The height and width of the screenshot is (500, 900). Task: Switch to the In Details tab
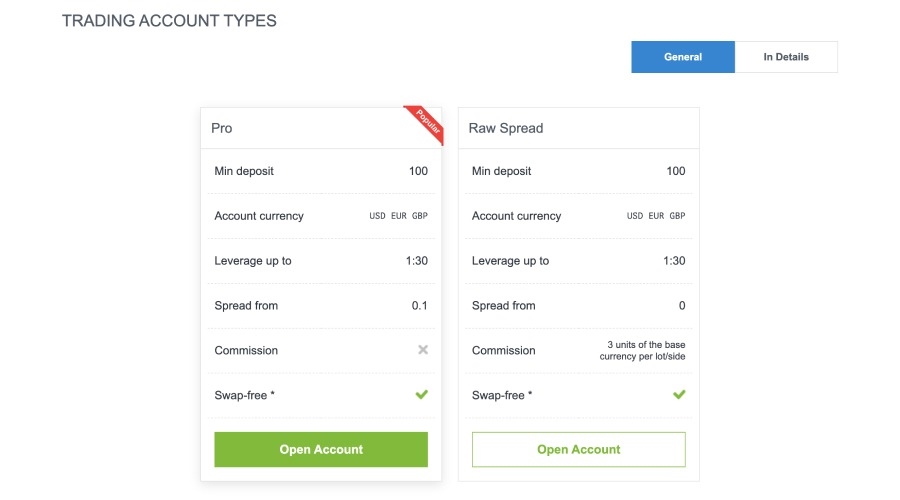pyautogui.click(x=786, y=57)
